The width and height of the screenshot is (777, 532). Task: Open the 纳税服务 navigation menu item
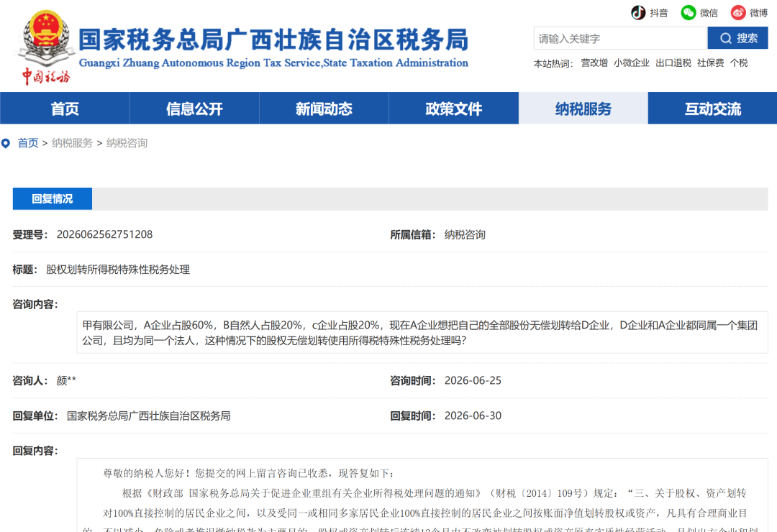click(583, 108)
